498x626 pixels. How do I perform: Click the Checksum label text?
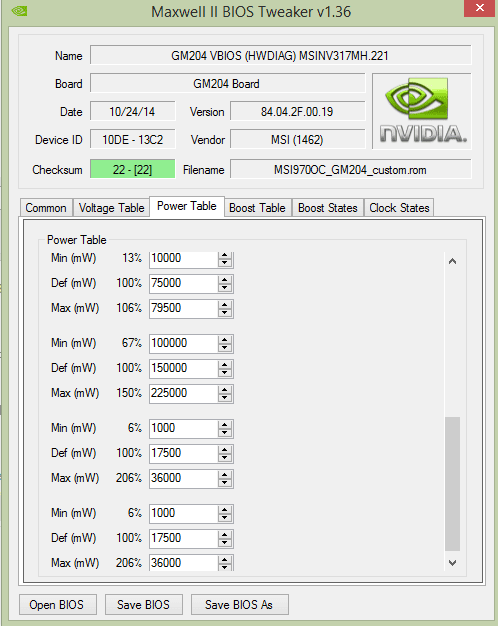click(x=57, y=170)
